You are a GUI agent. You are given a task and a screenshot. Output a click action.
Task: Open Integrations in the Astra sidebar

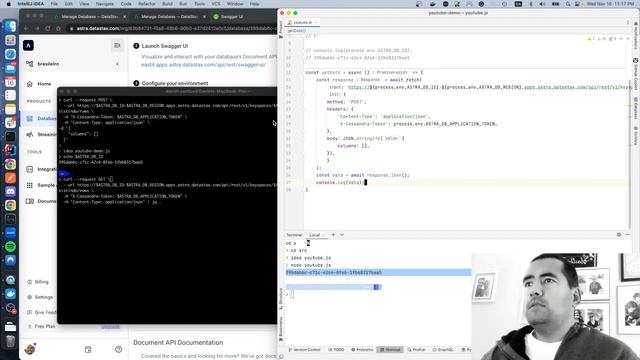click(x=41, y=169)
